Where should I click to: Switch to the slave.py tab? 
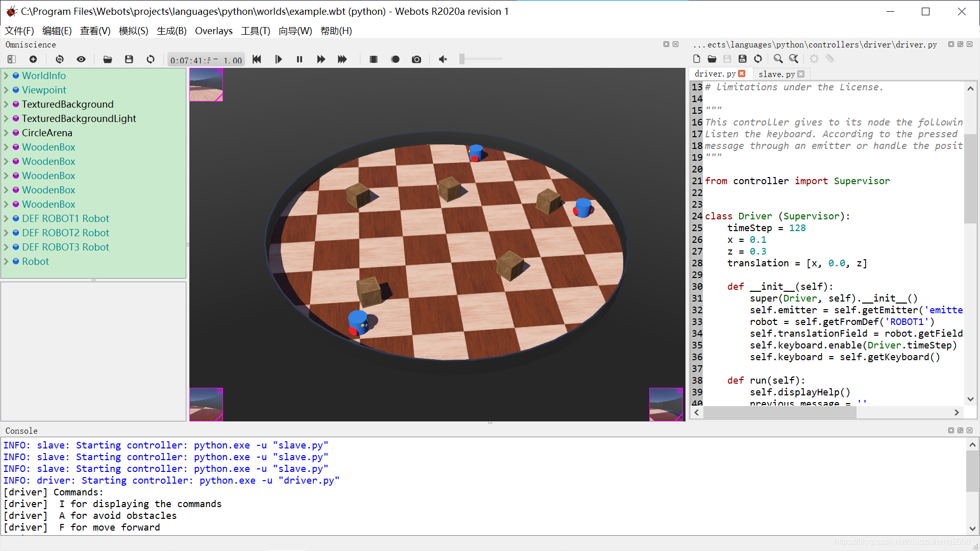[x=776, y=74]
